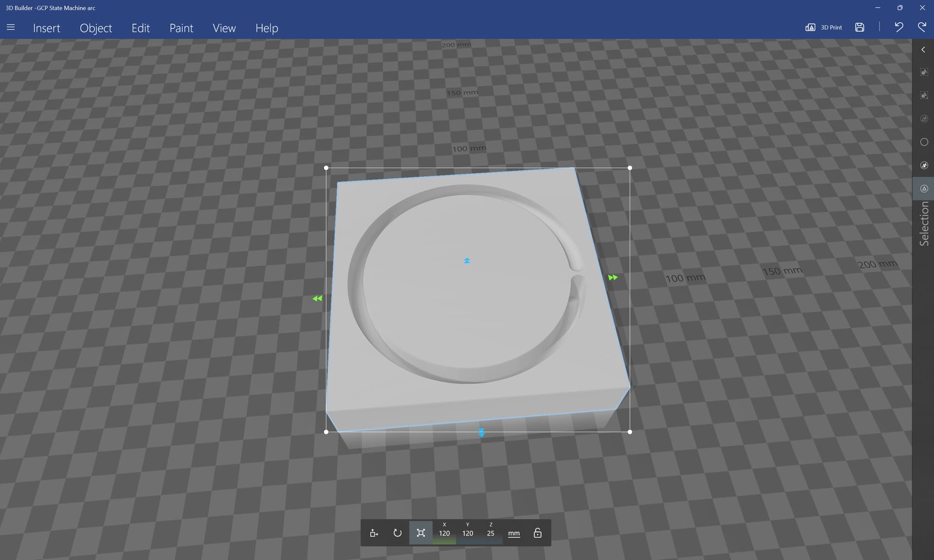Toggle the aspect ratio lock icon
Screen dimensions: 934x560
pyautogui.click(x=538, y=533)
